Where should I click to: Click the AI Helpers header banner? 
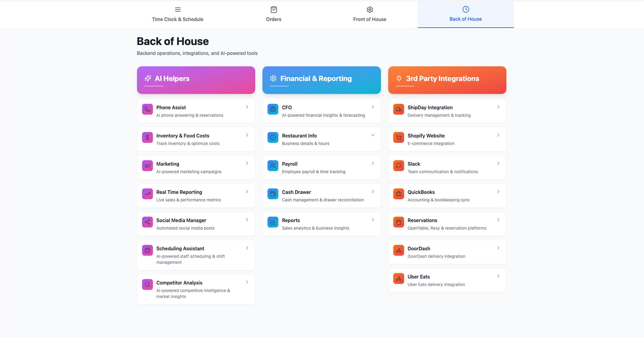[196, 80]
